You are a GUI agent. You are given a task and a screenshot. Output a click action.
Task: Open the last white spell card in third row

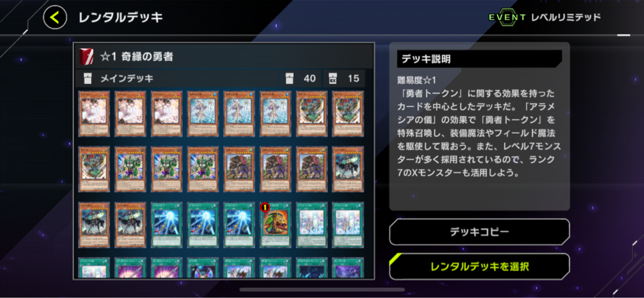[x=348, y=225]
